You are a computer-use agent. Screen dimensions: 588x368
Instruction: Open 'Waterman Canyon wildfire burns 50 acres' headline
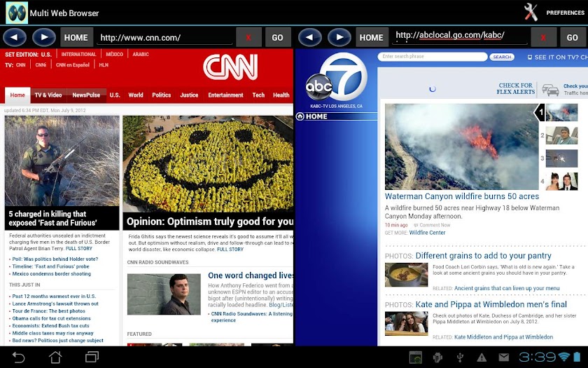462,196
